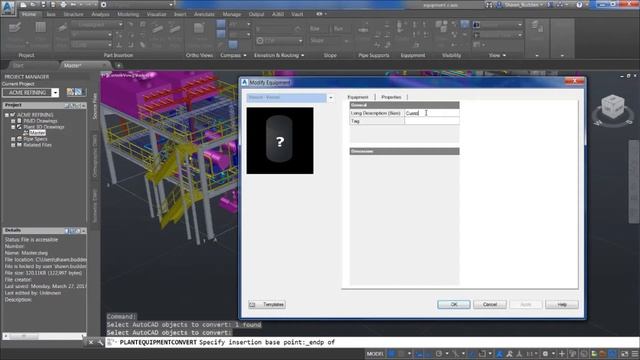
Task: Click the command line input area
Action: (x=371, y=342)
